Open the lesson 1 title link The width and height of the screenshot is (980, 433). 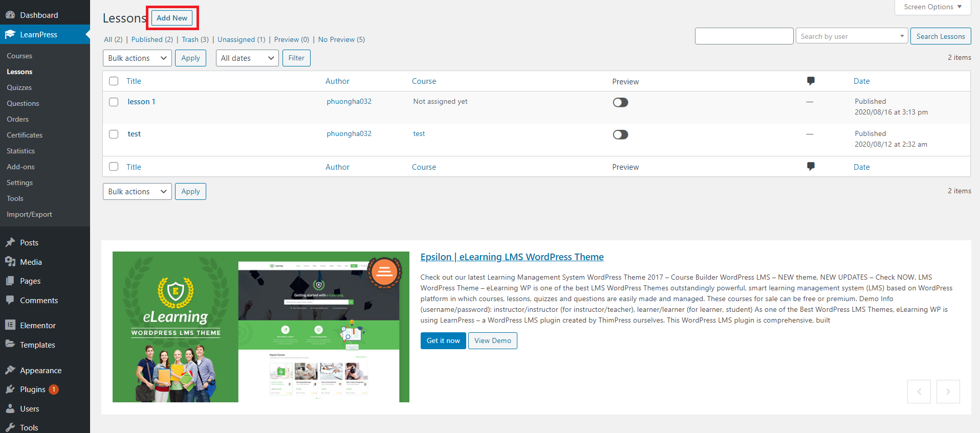141,102
